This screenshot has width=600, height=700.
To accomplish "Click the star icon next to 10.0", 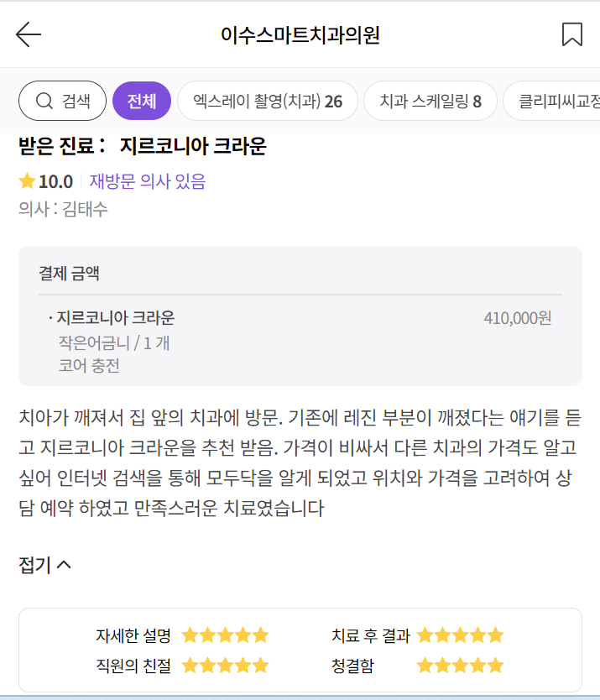I will coord(25,179).
